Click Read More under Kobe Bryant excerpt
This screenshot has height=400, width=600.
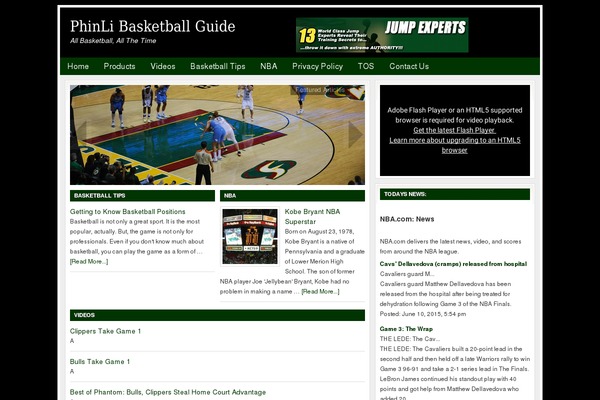pyautogui.click(x=320, y=292)
